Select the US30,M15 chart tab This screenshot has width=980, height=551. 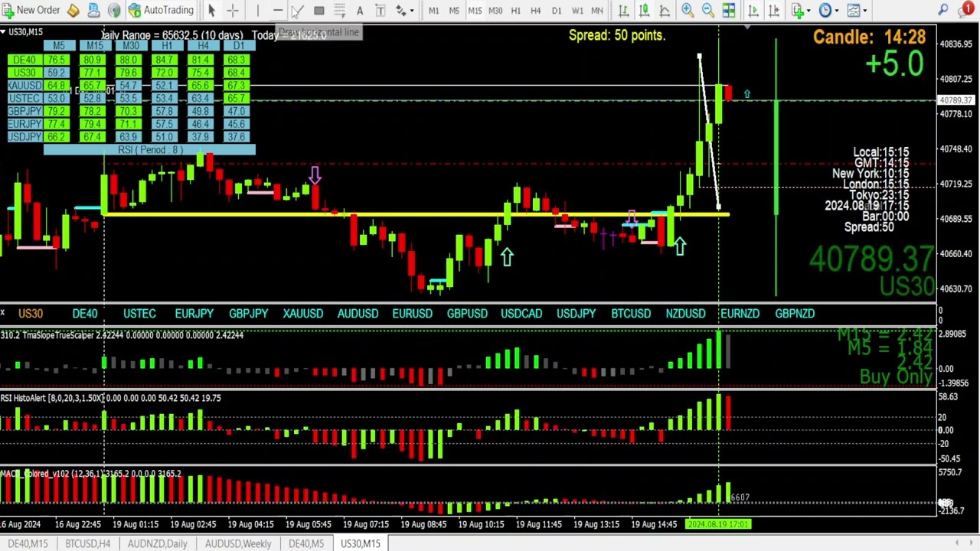coord(361,543)
